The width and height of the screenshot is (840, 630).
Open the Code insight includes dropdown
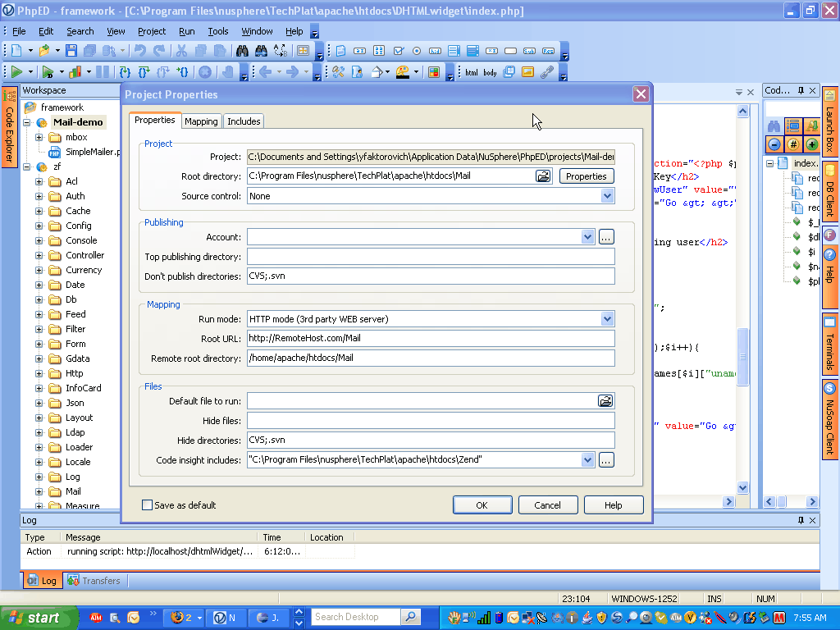[587, 459]
